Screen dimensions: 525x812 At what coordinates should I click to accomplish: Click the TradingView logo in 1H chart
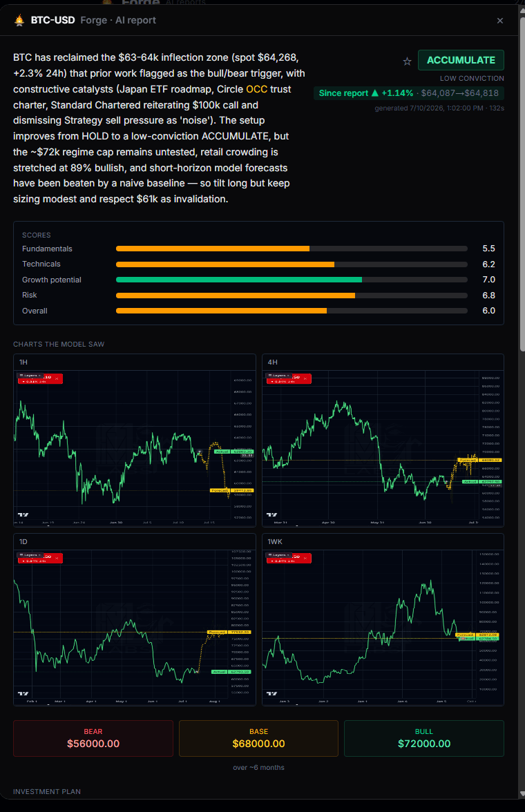pos(23,515)
